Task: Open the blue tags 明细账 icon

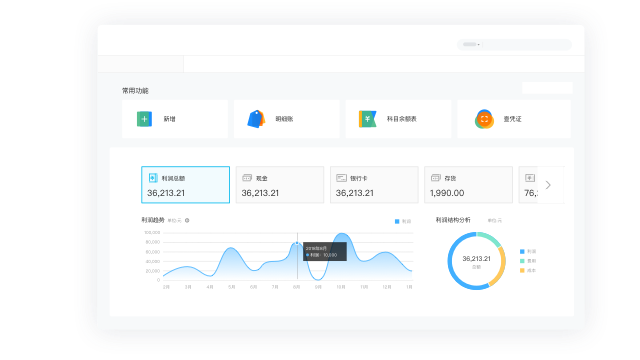Action: [x=256, y=119]
